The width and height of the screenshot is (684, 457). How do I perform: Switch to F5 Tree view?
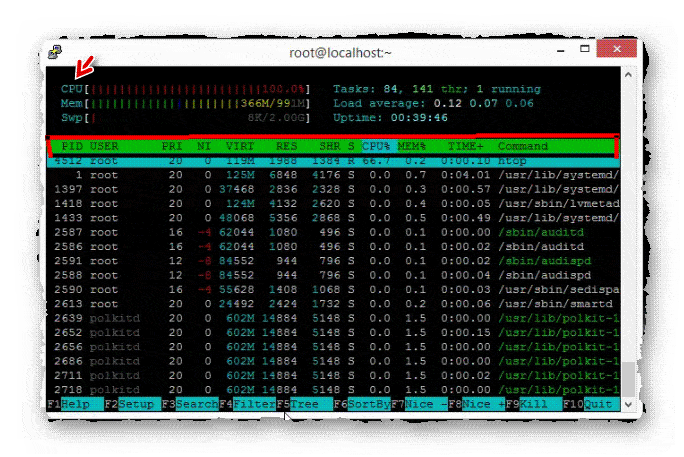304,404
